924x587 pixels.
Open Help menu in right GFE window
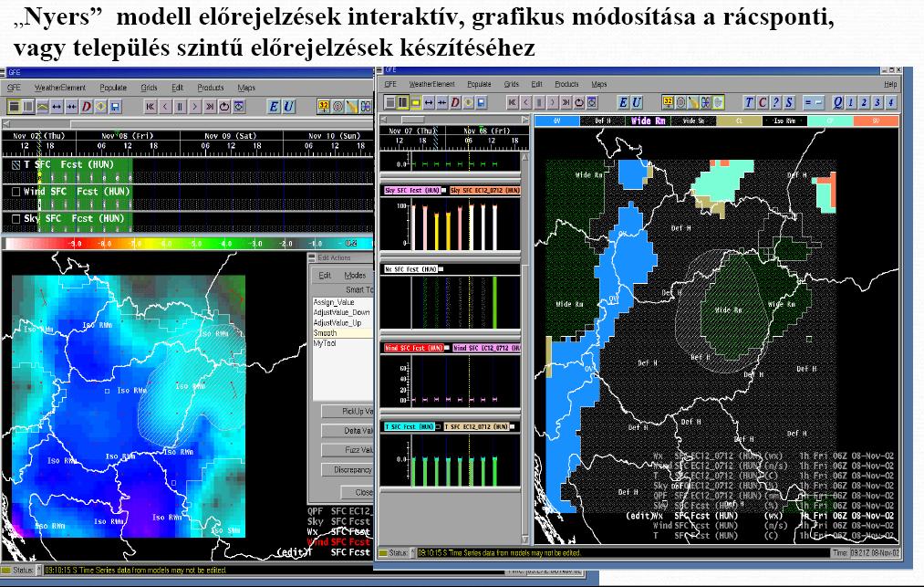pos(890,84)
